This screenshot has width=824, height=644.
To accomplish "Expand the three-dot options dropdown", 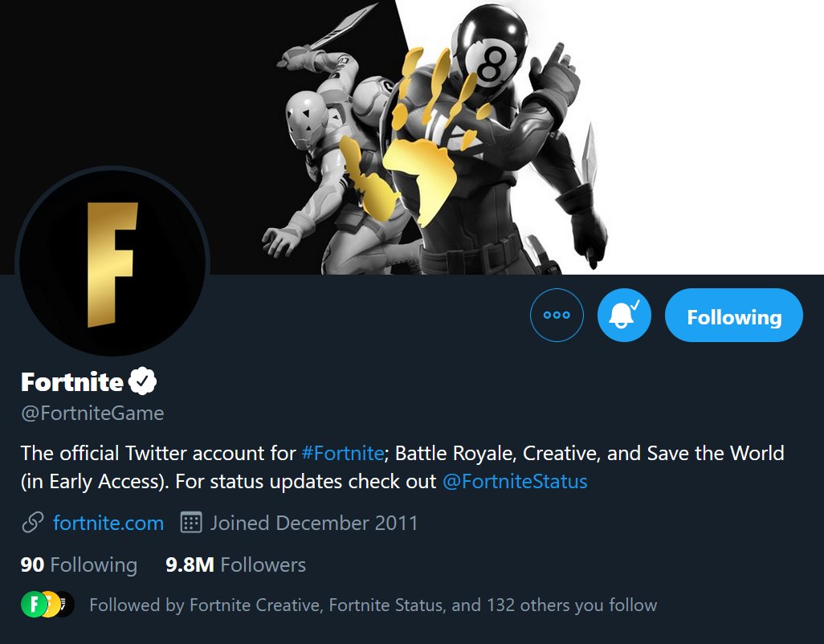I will (x=557, y=315).
